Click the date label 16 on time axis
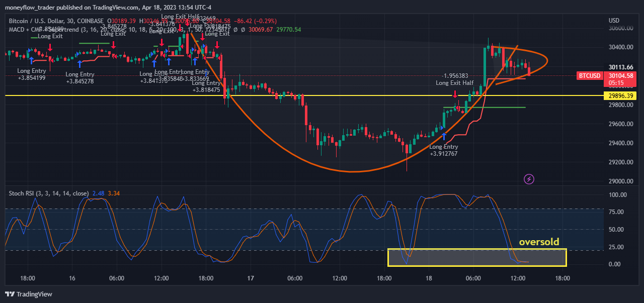Viewport: 644px width, 303px height. click(72, 278)
